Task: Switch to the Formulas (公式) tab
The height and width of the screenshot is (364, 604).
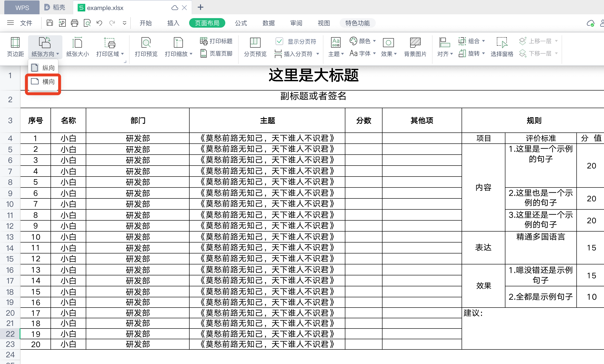Action: point(241,23)
